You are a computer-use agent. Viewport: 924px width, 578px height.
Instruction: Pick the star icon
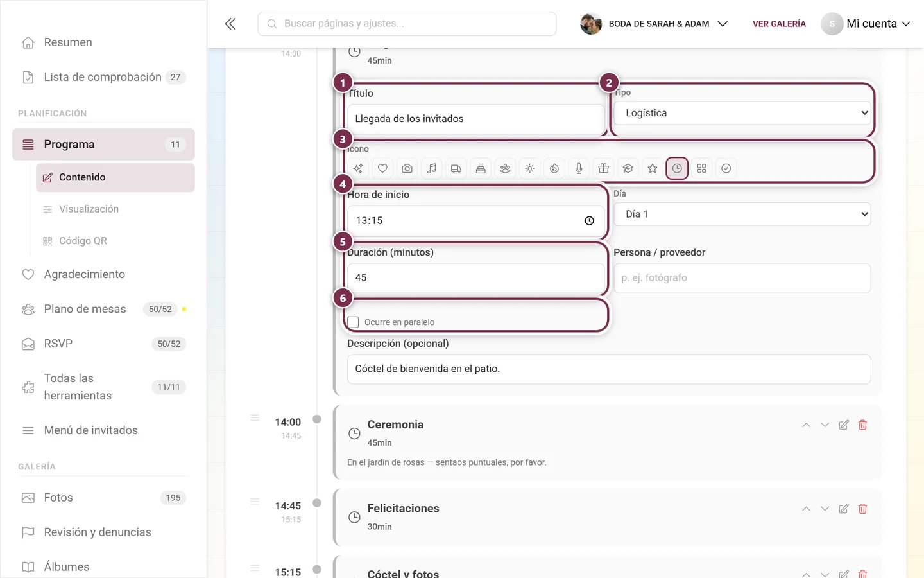tap(653, 168)
